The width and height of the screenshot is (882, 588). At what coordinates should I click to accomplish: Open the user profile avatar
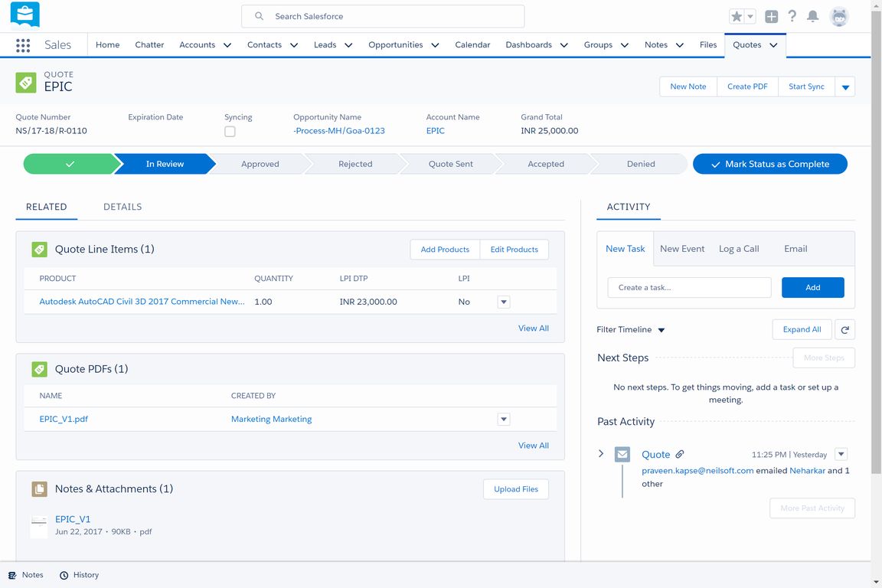839,16
